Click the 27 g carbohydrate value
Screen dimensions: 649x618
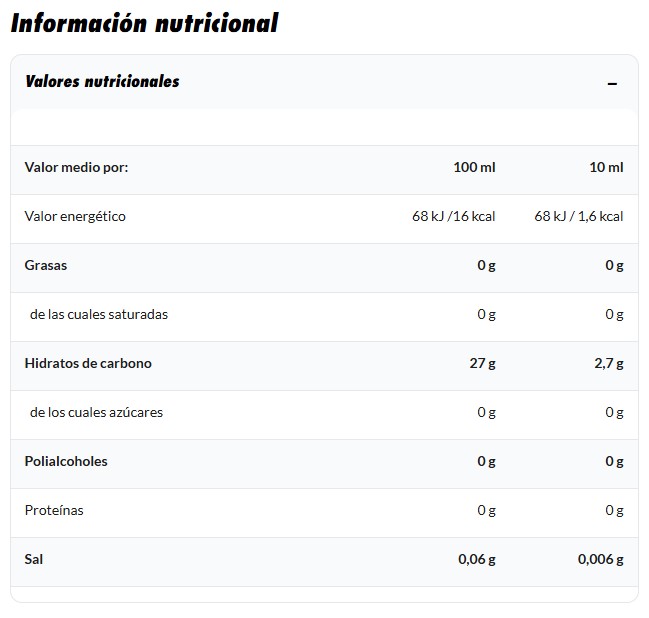click(x=483, y=363)
